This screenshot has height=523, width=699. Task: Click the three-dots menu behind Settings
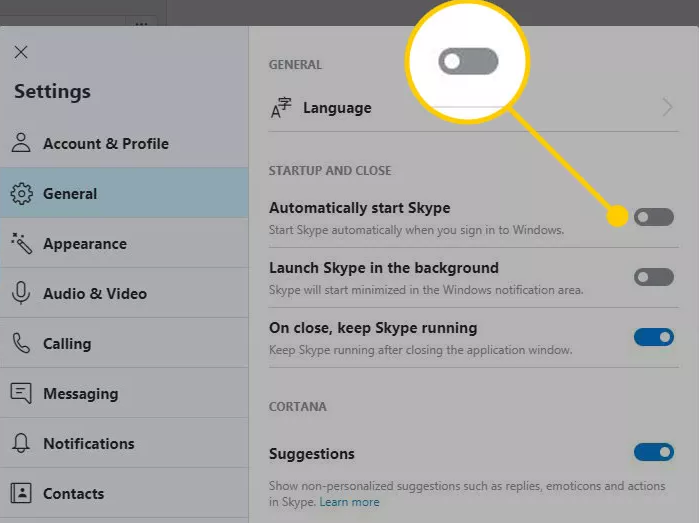click(x=141, y=24)
